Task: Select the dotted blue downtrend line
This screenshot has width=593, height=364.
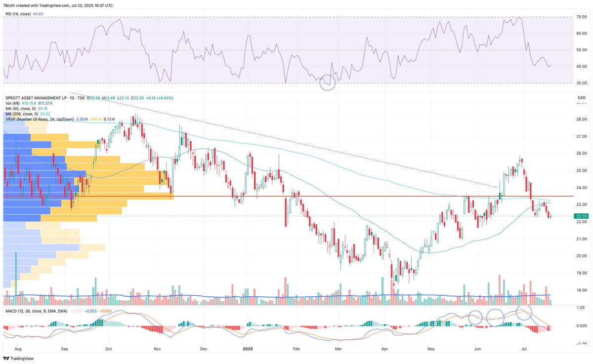Action: coord(284,140)
